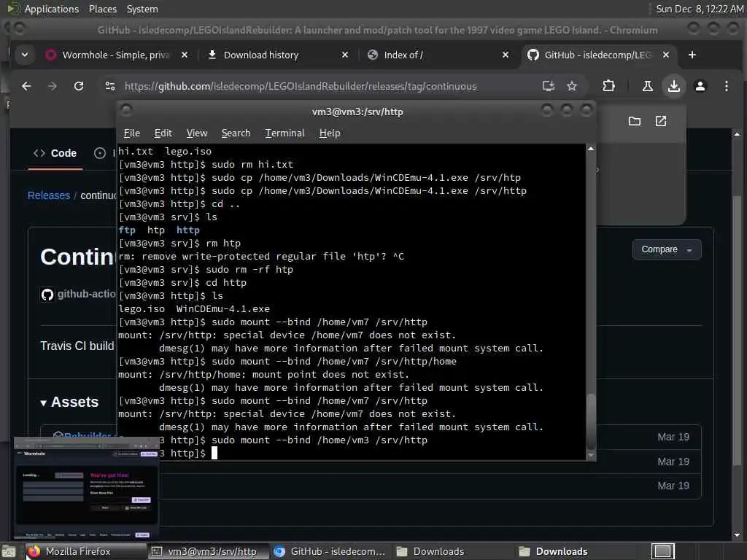Open the Compare dropdown
747x560 pixels.
tap(667, 249)
